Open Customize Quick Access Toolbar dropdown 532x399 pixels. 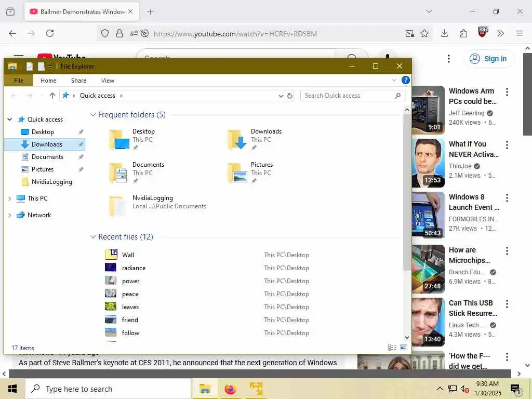(50, 67)
